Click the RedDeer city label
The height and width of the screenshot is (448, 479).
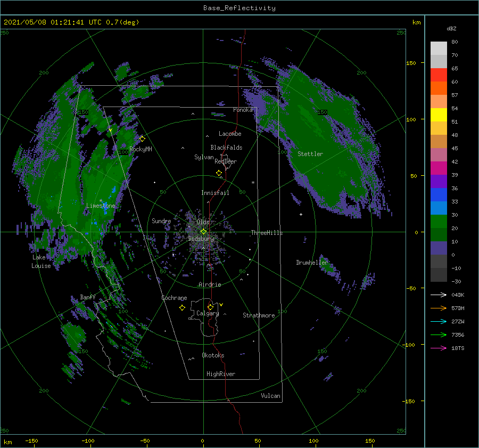(226, 161)
